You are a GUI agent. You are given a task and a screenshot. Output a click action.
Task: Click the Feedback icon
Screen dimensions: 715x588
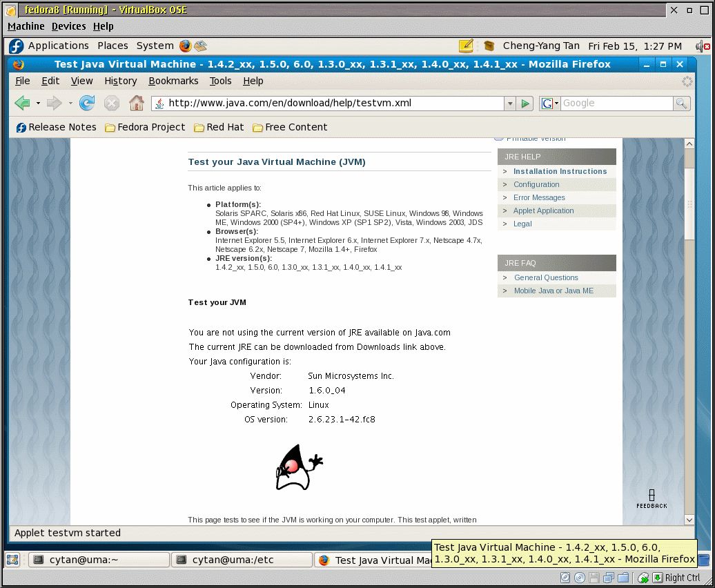[x=652, y=499]
